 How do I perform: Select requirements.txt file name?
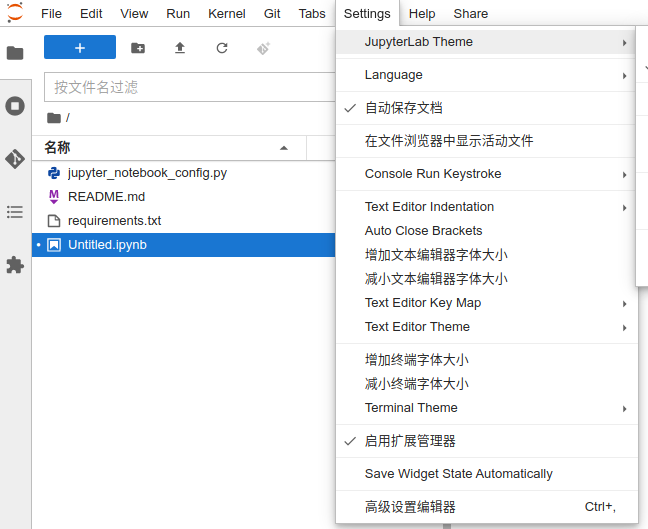point(114,221)
